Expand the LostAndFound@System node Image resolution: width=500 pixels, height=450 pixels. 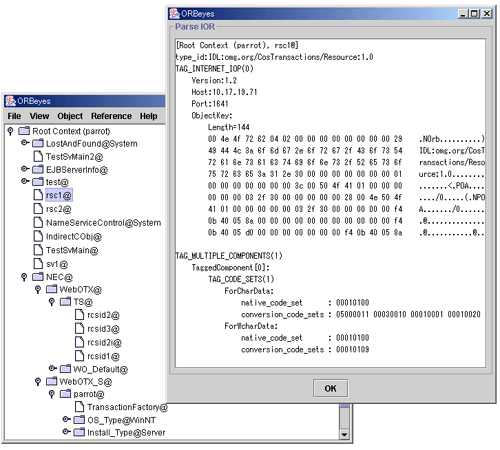click(25, 143)
